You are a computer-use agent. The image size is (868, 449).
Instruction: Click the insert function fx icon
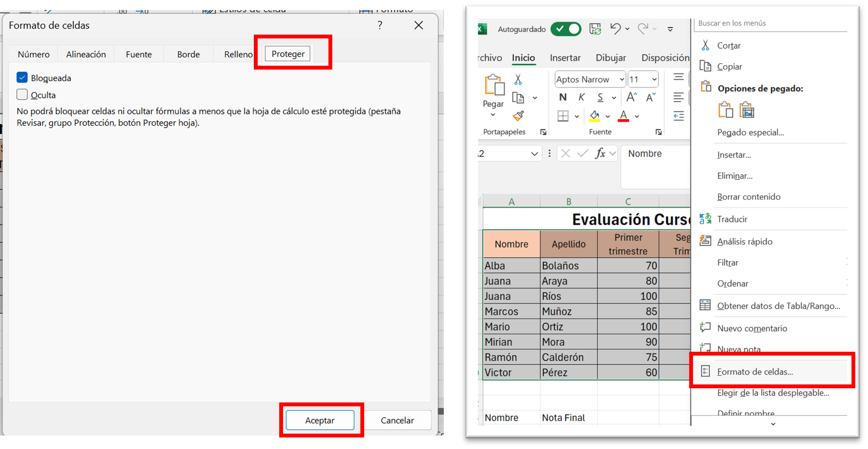pos(600,153)
